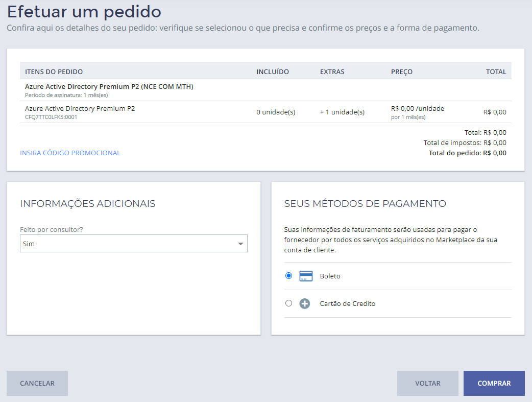Open the 'Feito por consultor?' combo box
The height and width of the screenshot is (402, 532).
click(133, 244)
